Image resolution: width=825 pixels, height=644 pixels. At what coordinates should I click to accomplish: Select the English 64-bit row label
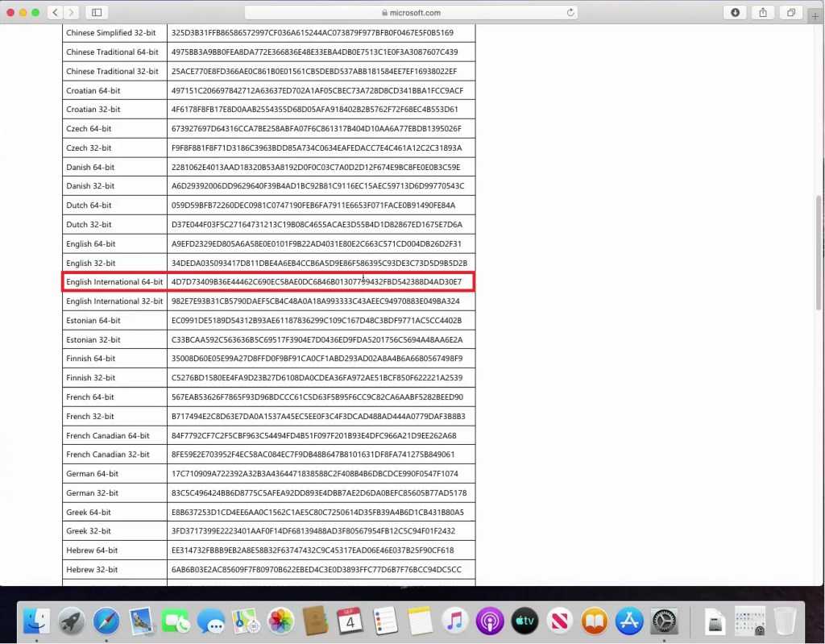click(91, 244)
